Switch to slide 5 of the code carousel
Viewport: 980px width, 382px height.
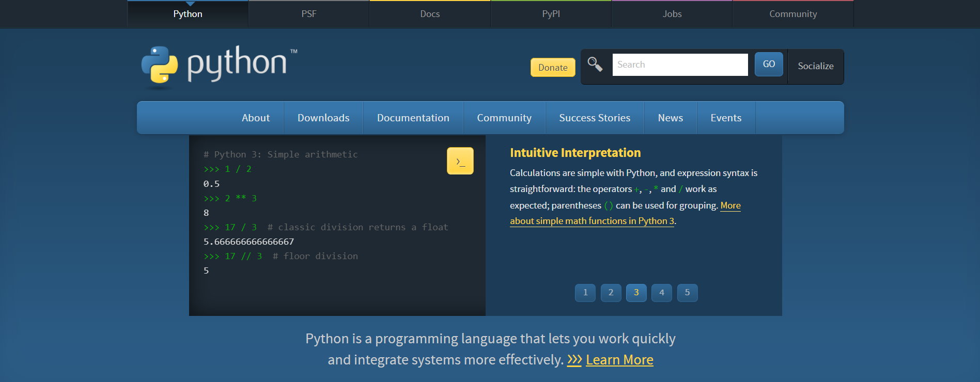pos(687,293)
